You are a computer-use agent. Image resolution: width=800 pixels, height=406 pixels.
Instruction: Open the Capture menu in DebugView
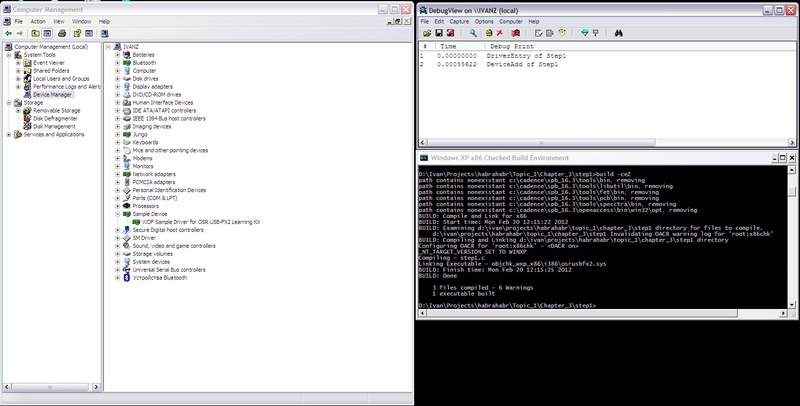(x=459, y=21)
